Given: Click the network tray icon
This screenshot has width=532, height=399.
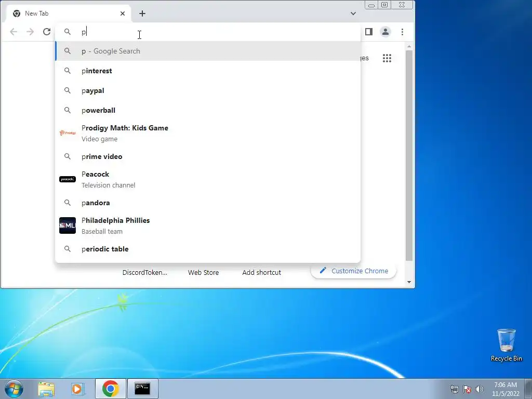Looking at the screenshot, I should 454,389.
